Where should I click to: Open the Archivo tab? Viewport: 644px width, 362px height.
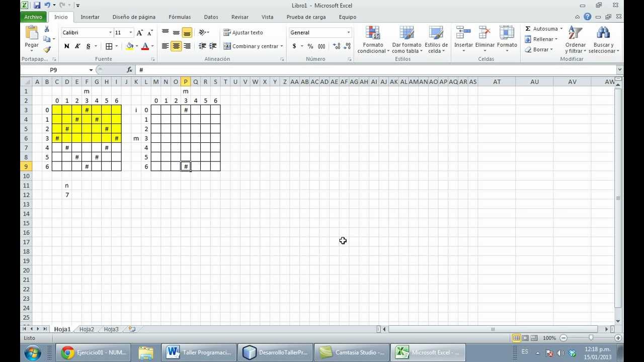(x=34, y=17)
